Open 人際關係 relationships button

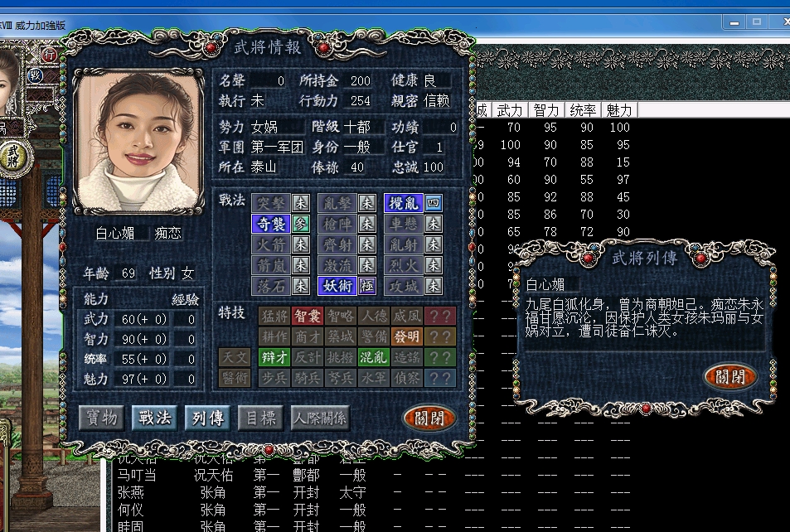click(x=321, y=418)
